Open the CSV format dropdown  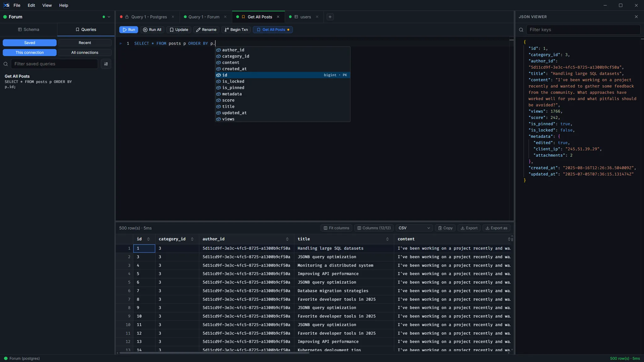click(414, 228)
